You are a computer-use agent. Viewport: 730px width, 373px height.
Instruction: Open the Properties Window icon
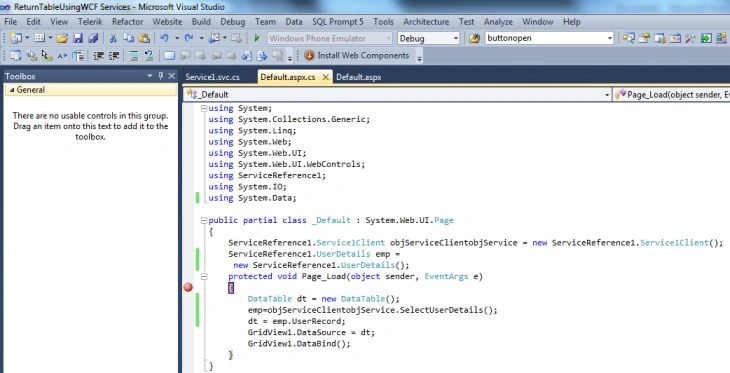click(x=644, y=38)
